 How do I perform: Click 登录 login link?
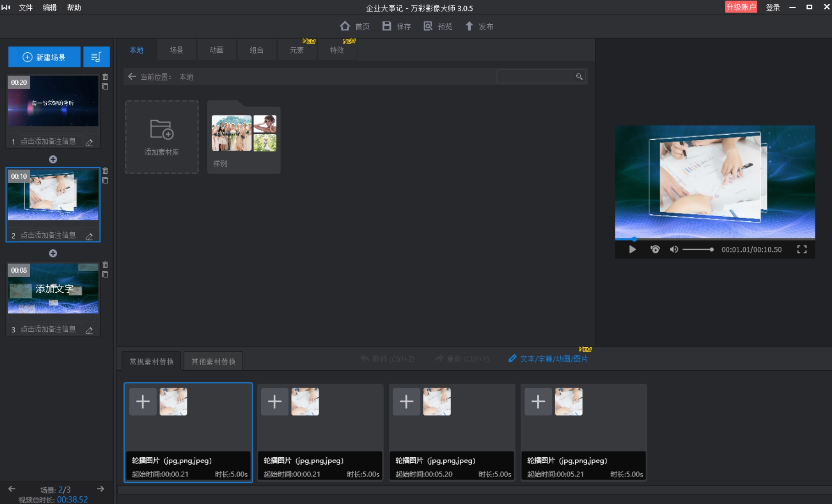[x=773, y=7]
